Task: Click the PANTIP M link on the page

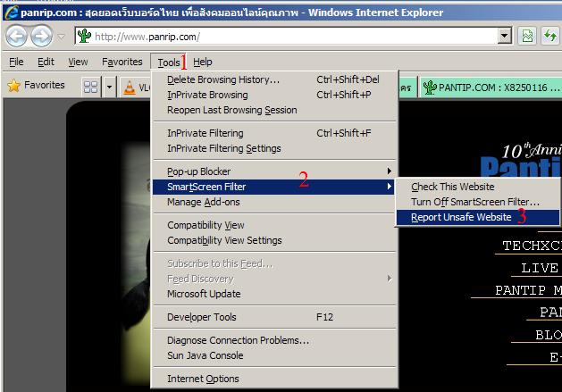Action: [x=528, y=290]
